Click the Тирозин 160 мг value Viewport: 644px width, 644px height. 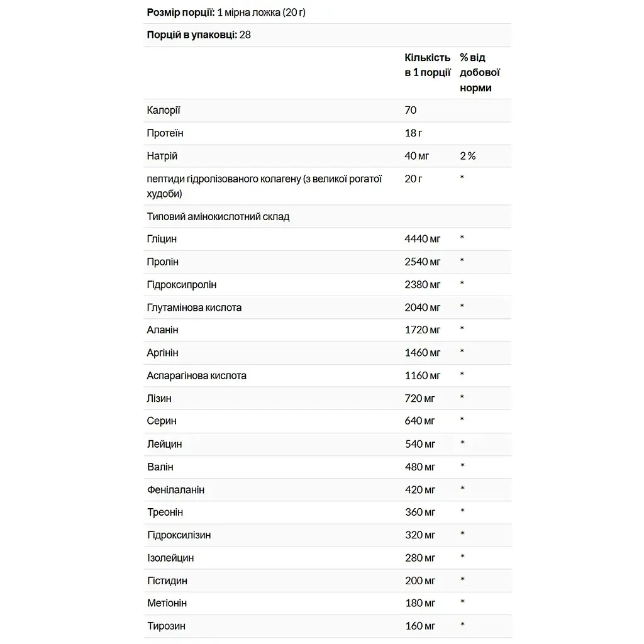coord(419,626)
